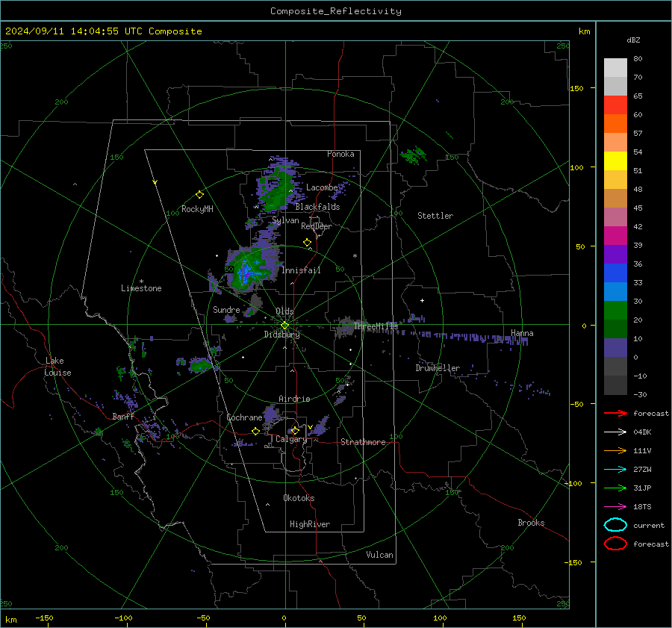Click the -100 tick on the bottom km axis
Screen dimensions: 672x628
coord(123,618)
